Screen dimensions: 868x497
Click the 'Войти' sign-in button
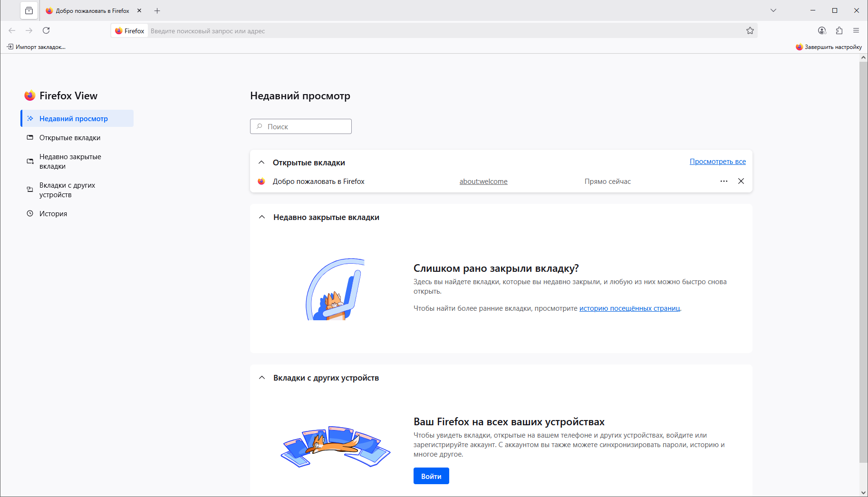[x=431, y=476]
